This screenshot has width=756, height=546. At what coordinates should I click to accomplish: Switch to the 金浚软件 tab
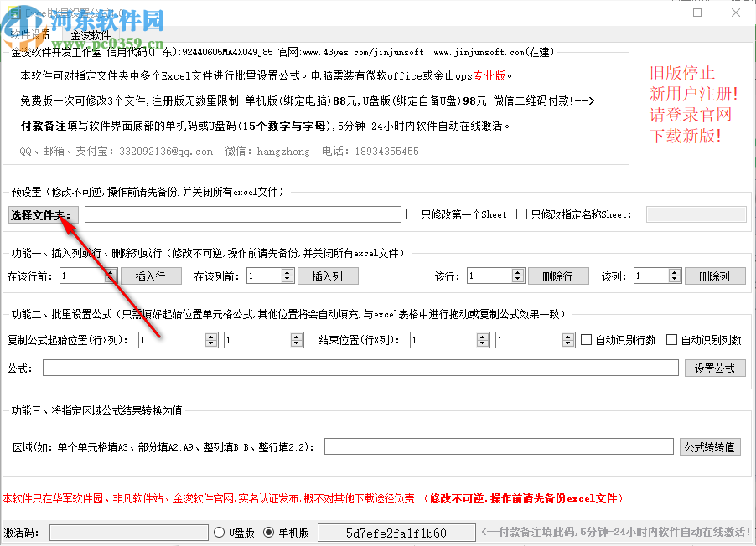click(x=92, y=33)
